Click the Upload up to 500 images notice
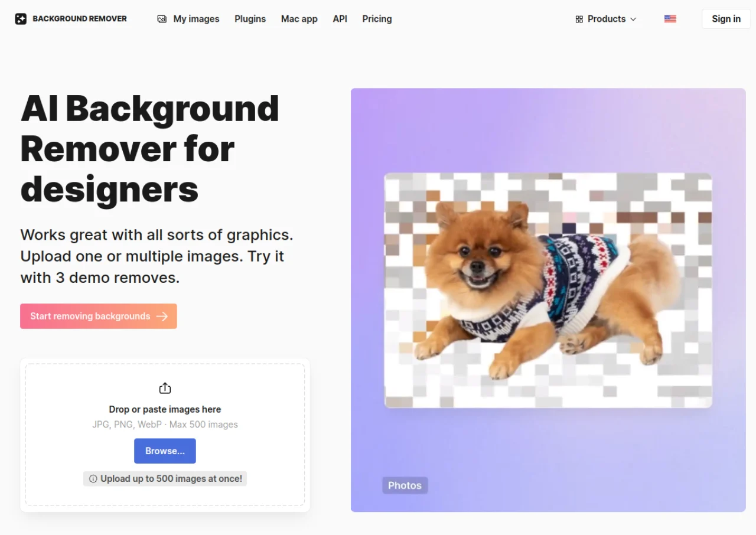 (165, 479)
